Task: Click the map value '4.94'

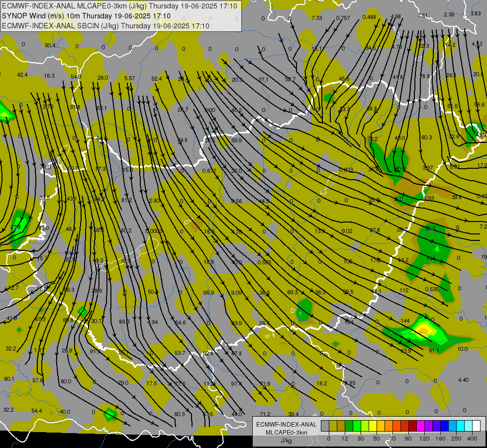Action: pyautogui.click(x=153, y=322)
